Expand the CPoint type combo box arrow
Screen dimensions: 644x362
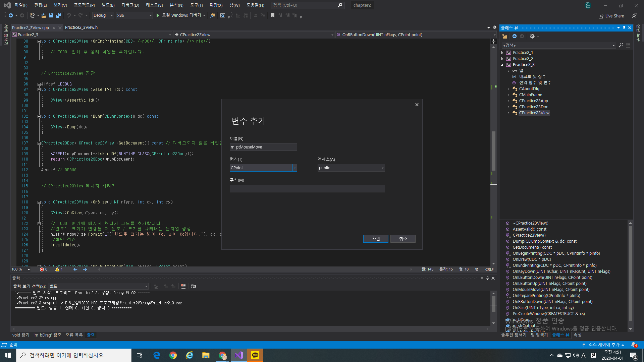(294, 168)
